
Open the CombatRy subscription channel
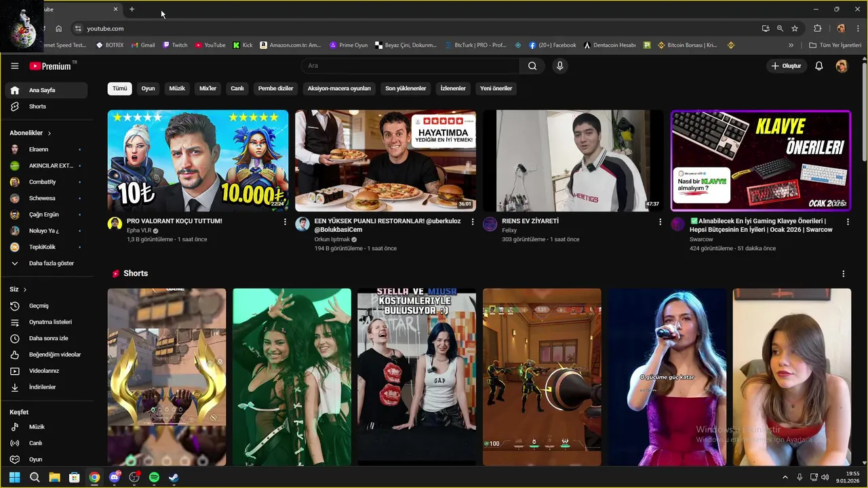(x=46, y=182)
